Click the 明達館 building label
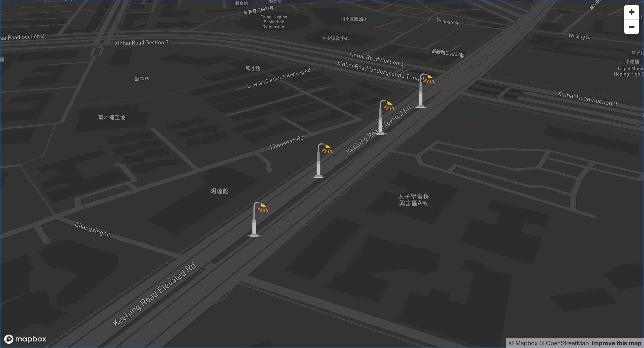The width and height of the screenshot is (644, 348). point(219,191)
